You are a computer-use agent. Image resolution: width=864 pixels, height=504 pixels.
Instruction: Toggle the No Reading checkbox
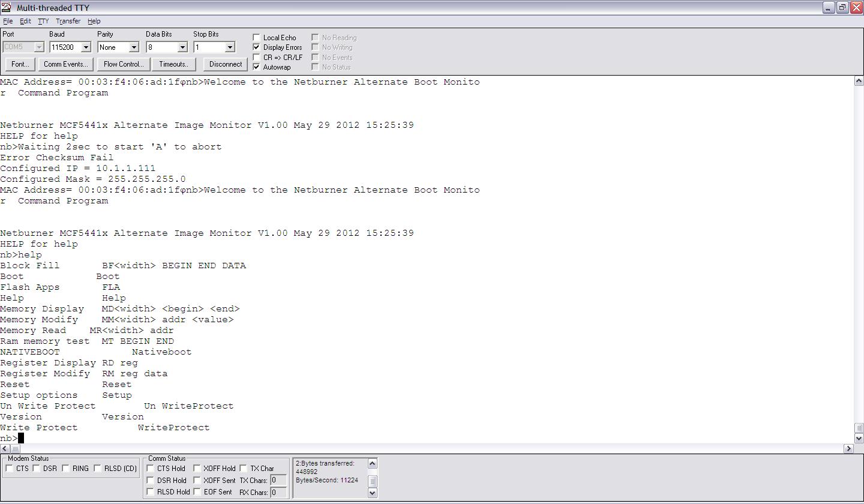[315, 38]
